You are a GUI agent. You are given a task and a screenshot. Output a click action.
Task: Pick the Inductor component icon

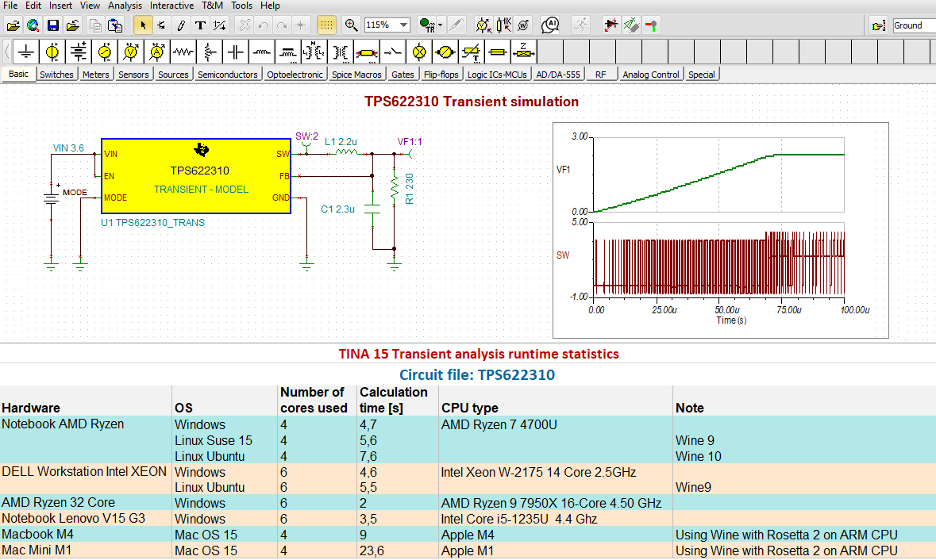point(262,52)
